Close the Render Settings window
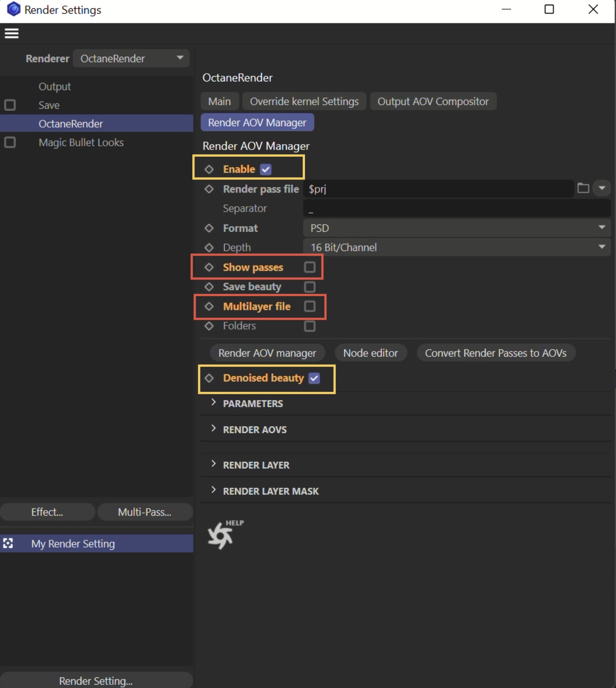Screen dimensions: 616x688 tap(593, 9)
